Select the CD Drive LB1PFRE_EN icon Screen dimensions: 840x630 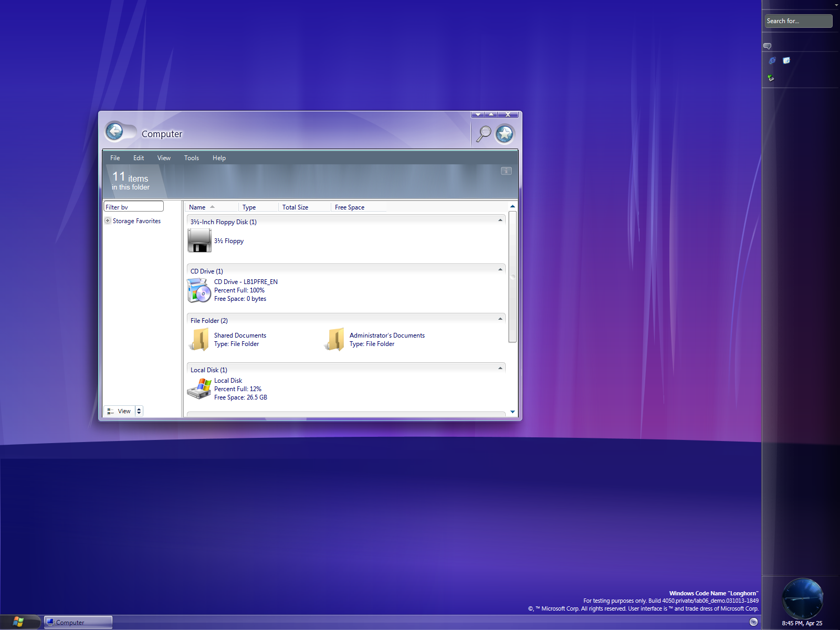click(x=199, y=290)
